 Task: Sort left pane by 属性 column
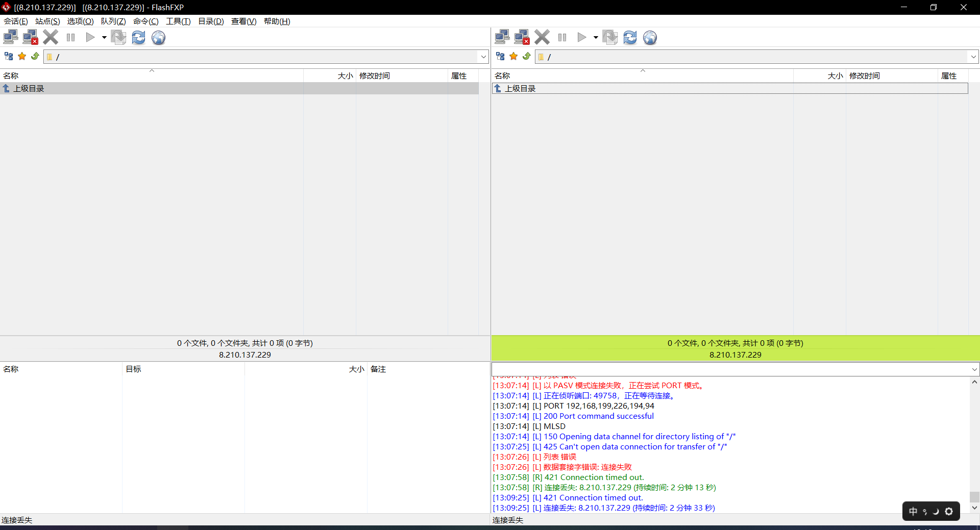[x=463, y=75]
